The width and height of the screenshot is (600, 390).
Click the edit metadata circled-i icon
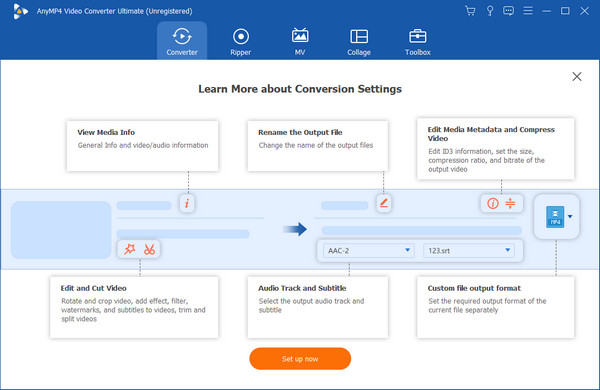pyautogui.click(x=493, y=203)
